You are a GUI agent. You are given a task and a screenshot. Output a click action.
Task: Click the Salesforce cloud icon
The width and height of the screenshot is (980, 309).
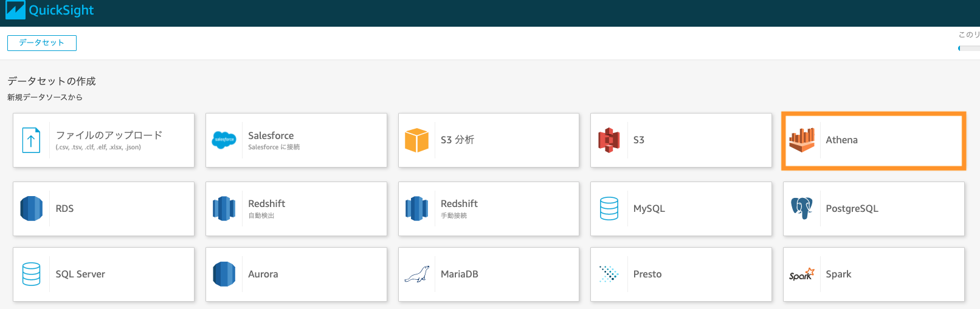224,140
